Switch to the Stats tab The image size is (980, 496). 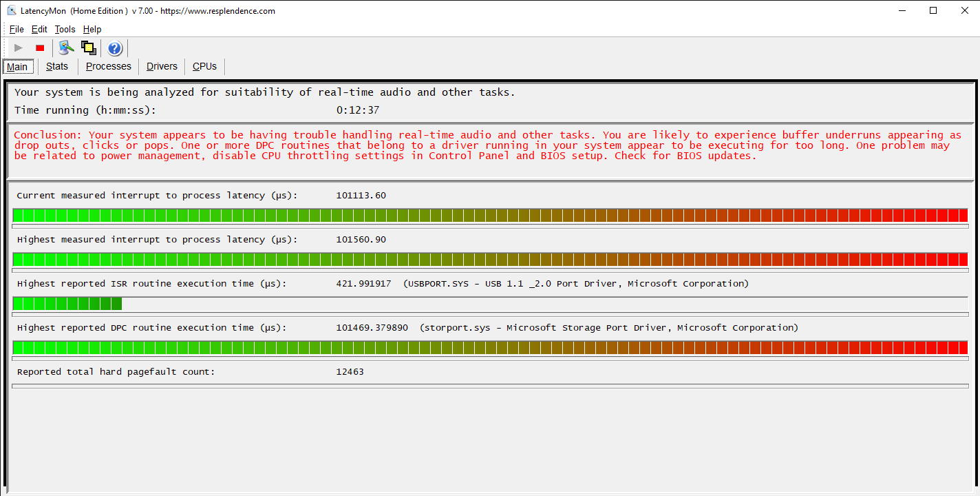[x=57, y=66]
